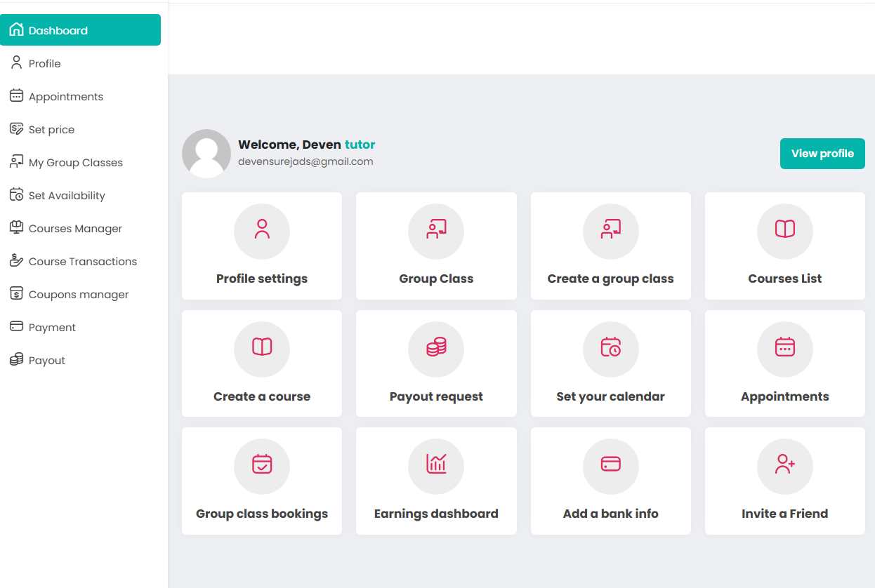Choose the Set your calendar label

pyautogui.click(x=611, y=396)
